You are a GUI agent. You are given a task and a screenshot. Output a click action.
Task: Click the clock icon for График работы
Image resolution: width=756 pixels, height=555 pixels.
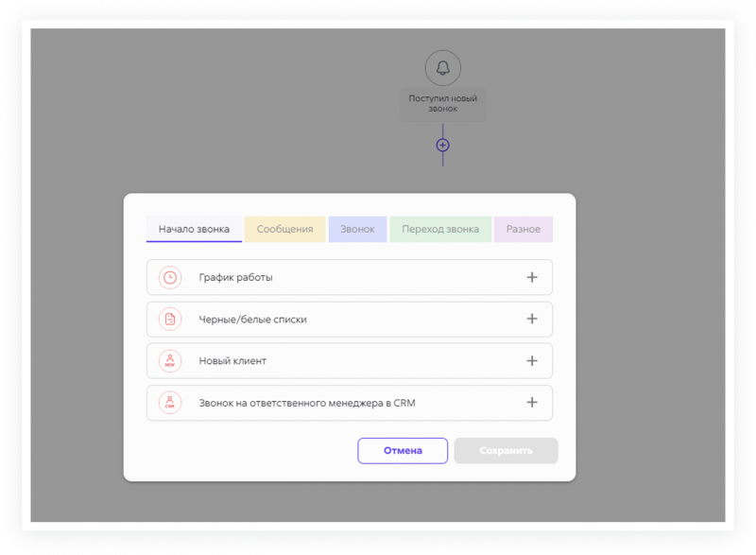(x=169, y=278)
